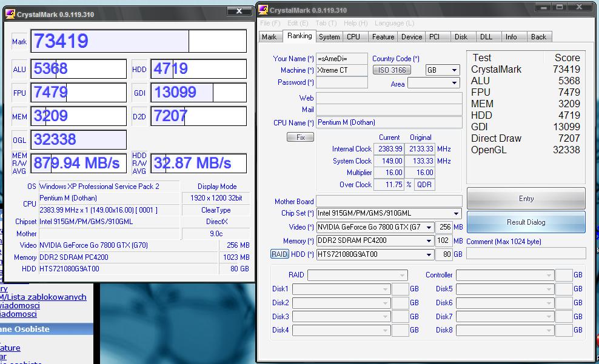The height and width of the screenshot is (364, 599).
Task: Click the Fix button
Action: click(x=300, y=137)
